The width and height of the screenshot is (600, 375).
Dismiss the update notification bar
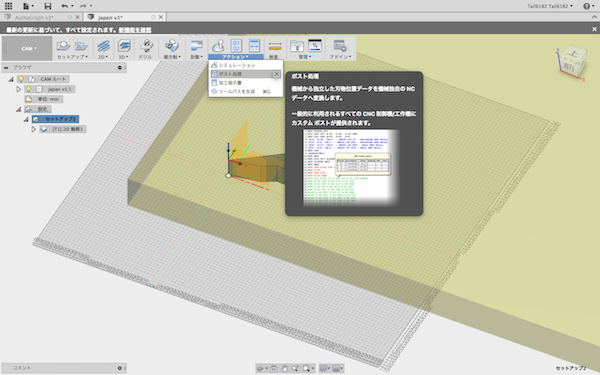594,29
